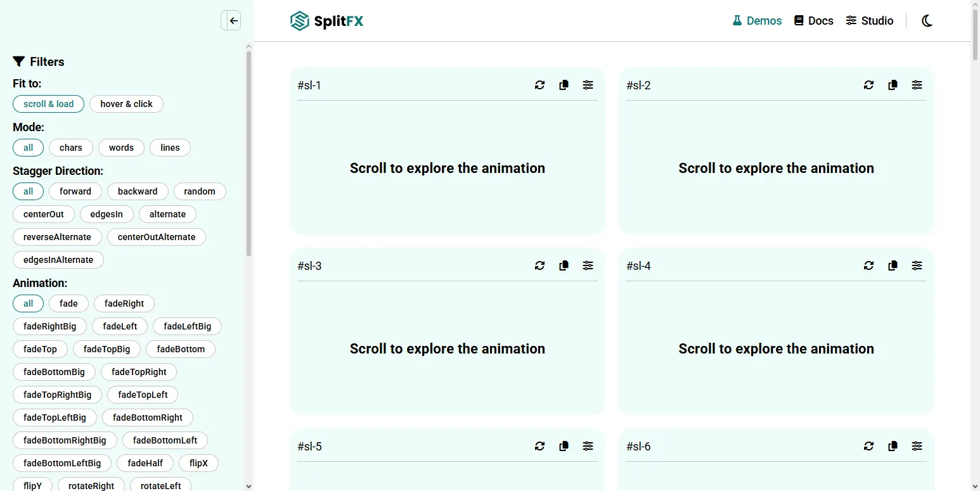Copy code for demo #sl-3

click(564, 265)
